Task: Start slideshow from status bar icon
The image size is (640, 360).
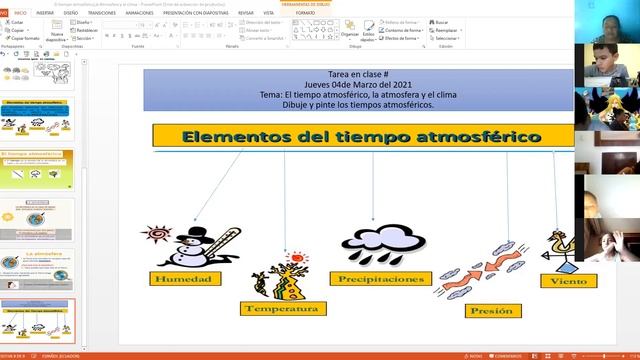Action: tap(574, 356)
